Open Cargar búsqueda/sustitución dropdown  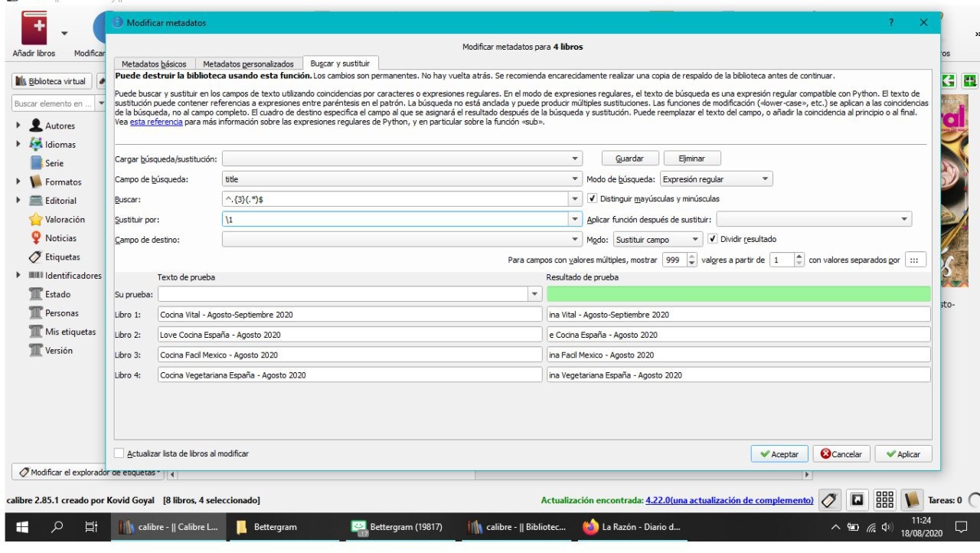click(403, 159)
